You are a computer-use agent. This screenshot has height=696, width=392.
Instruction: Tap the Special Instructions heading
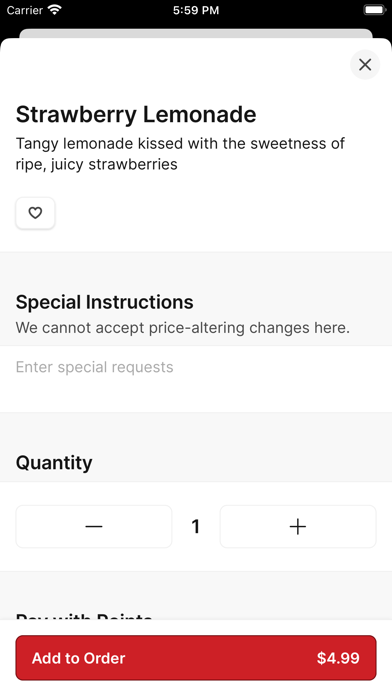coord(104,302)
